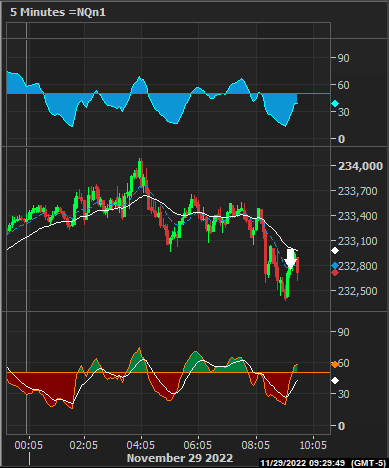Click the 233,100 price axis label
Viewport: 389px width, 468px height.
pos(357,241)
